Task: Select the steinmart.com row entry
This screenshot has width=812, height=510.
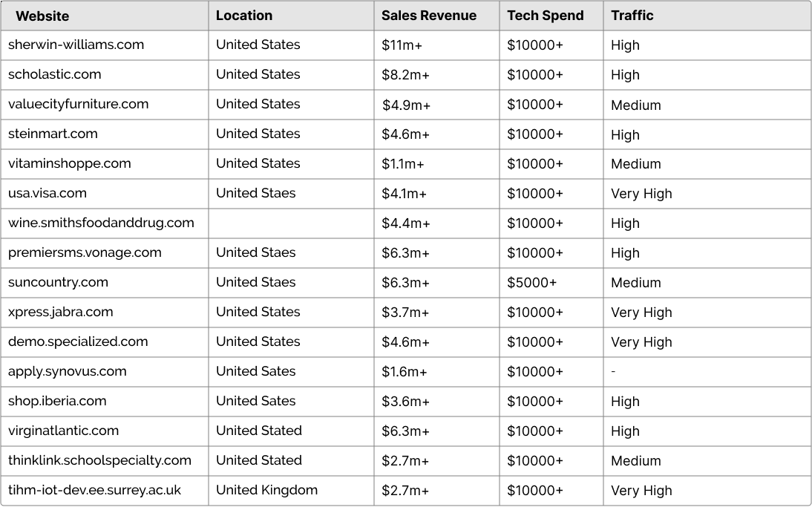Action: click(x=53, y=134)
